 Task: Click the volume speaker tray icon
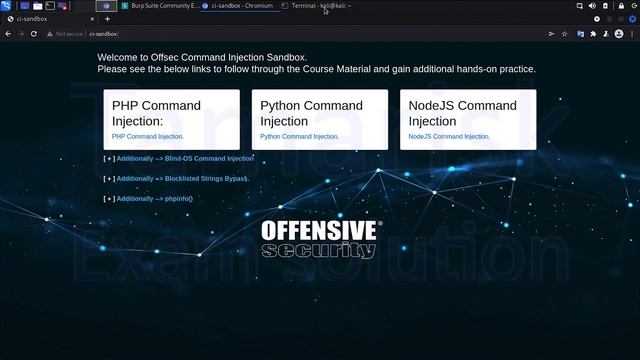592,6
